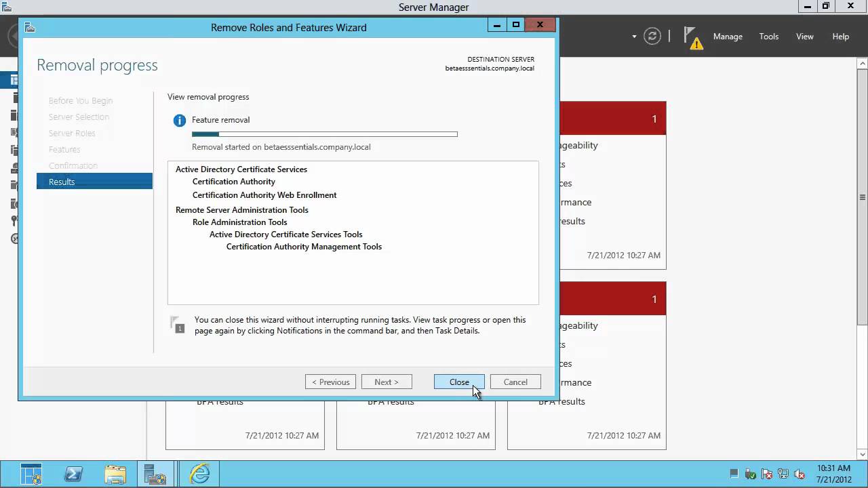
Task: Click the Remove Roles and Features Wizard title icon
Action: 29,28
